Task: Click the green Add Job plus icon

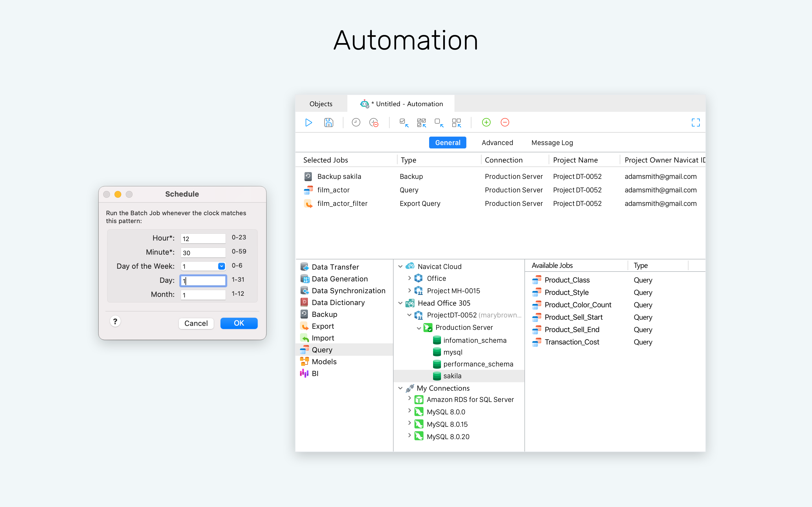Action: tap(486, 123)
